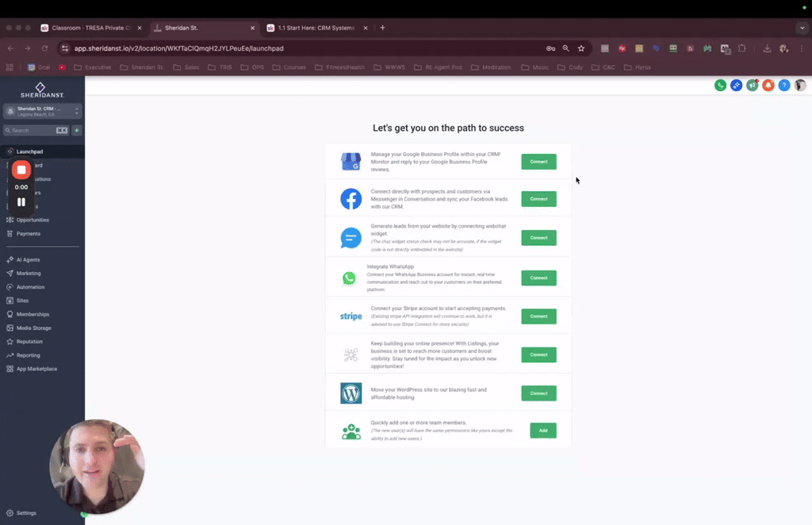Click the team members group icon
The image size is (812, 525).
coord(351,431)
